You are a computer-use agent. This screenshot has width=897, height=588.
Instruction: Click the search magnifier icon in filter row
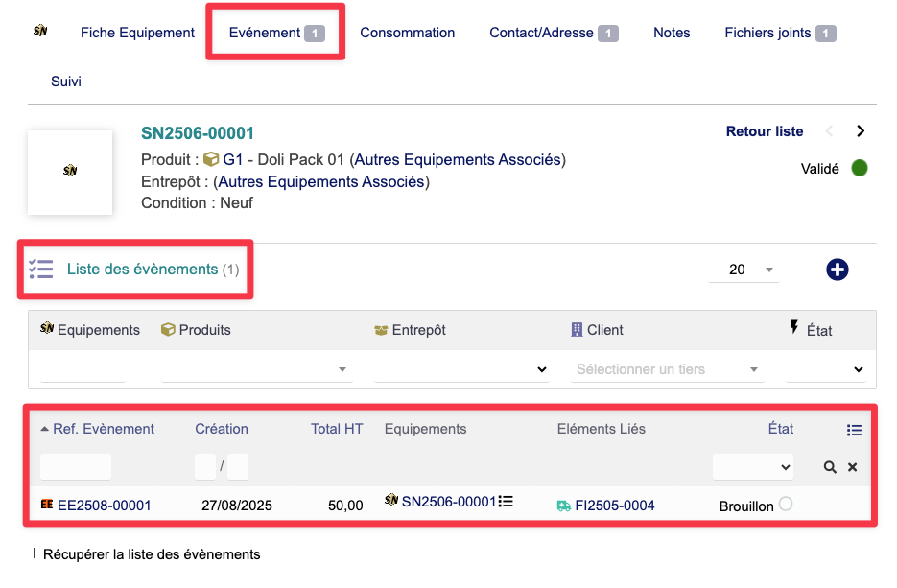pos(830,467)
